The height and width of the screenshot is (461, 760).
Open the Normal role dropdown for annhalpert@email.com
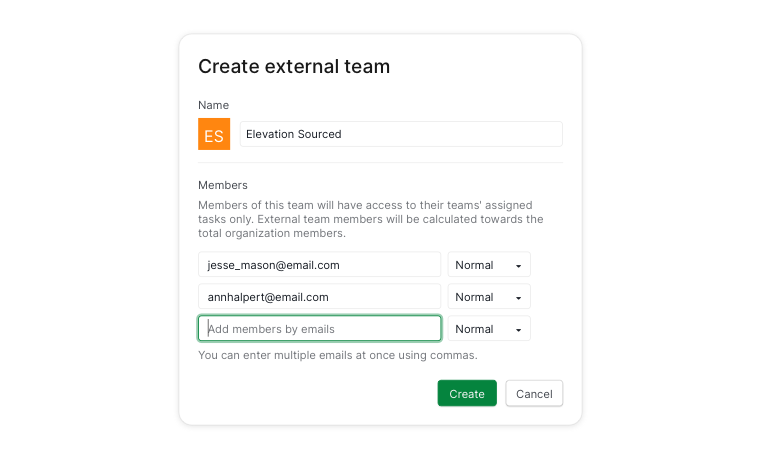(x=489, y=297)
